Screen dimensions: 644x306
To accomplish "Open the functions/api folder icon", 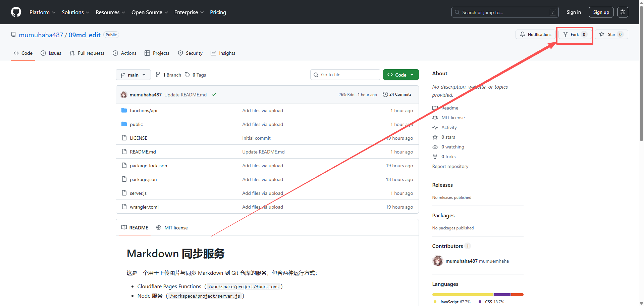I will point(124,111).
